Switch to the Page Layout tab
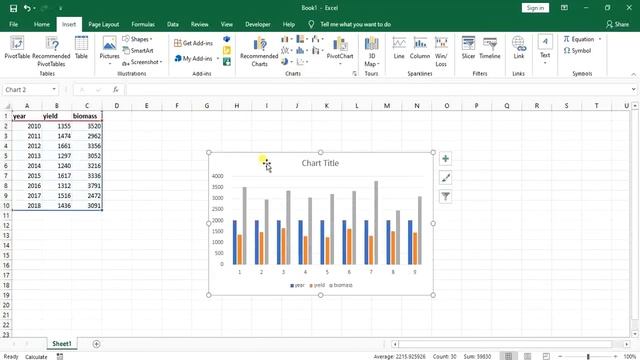The width and height of the screenshot is (640, 360). [104, 24]
